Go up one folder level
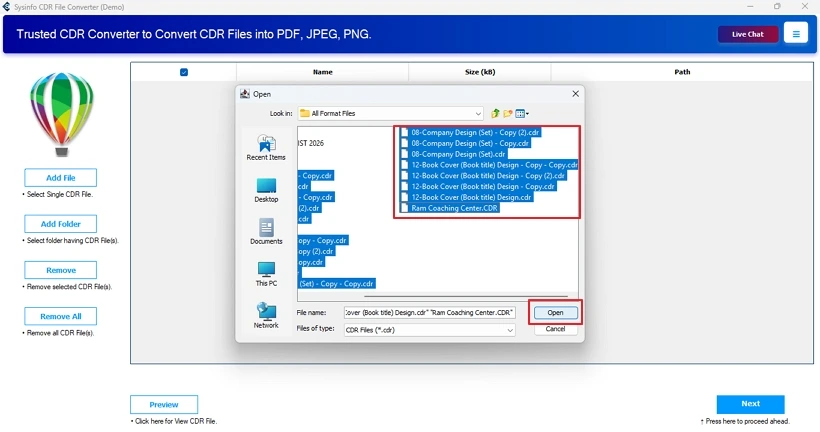This screenshot has width=820, height=432. tap(495, 113)
